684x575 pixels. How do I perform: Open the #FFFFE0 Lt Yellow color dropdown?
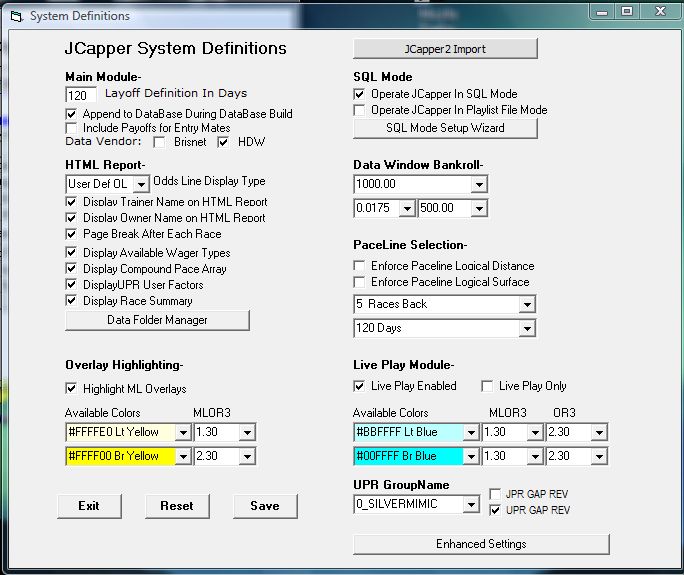coord(183,432)
